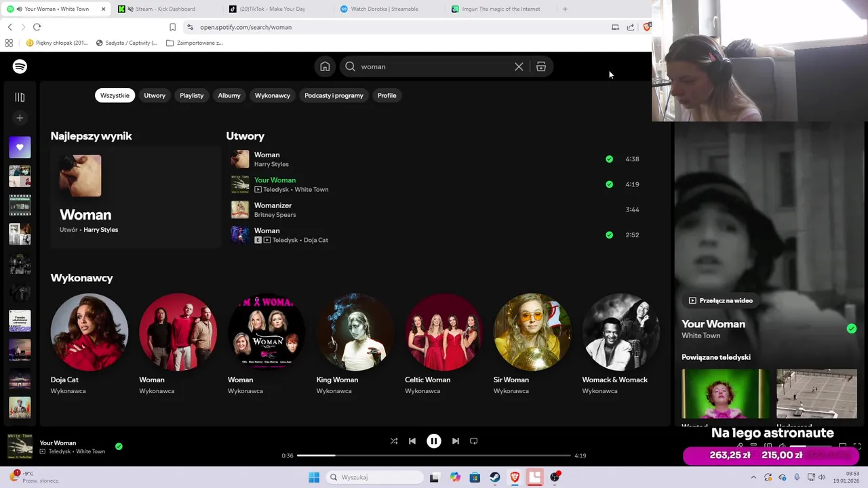Image resolution: width=868 pixels, height=488 pixels.
Task: Toggle repeat in the player controls
Action: click(x=474, y=441)
